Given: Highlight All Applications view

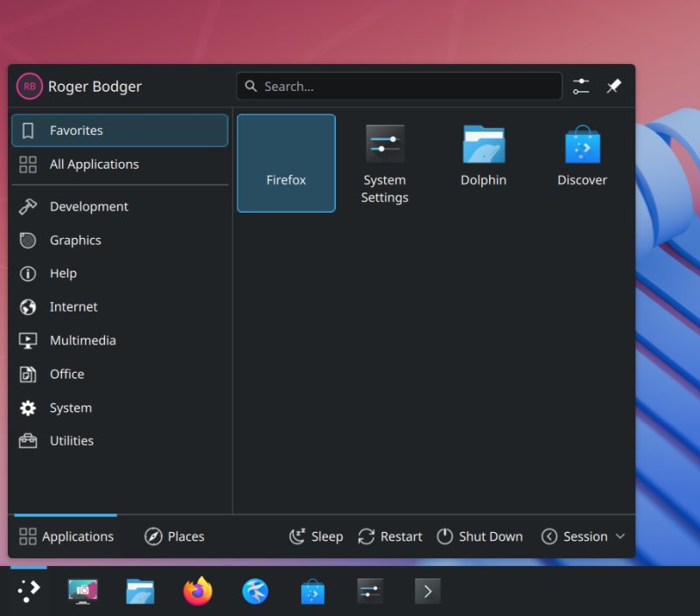Looking at the screenshot, I should click(x=94, y=164).
